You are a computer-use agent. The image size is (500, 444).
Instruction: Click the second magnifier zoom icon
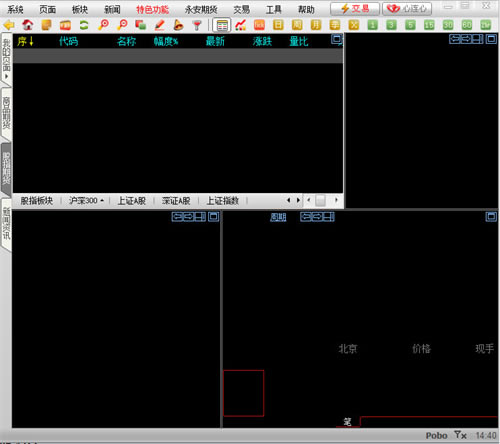122,25
